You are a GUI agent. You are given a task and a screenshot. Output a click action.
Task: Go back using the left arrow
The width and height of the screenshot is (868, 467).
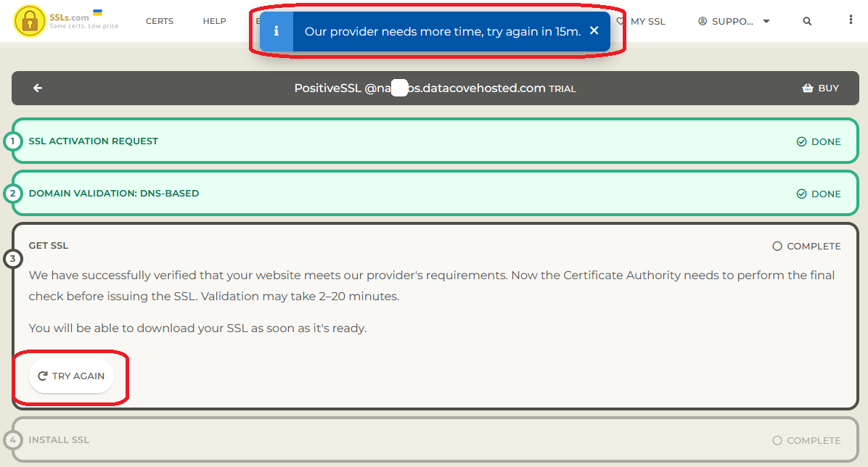point(38,88)
